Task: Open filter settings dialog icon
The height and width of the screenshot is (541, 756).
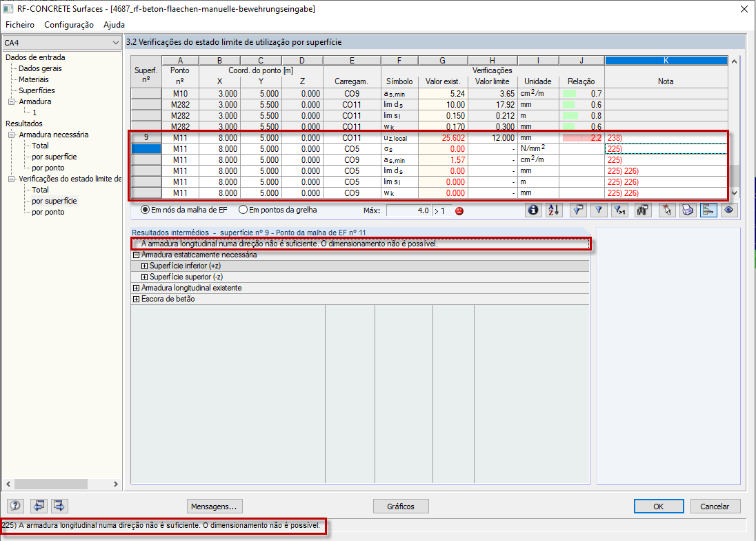Action: 577,210
